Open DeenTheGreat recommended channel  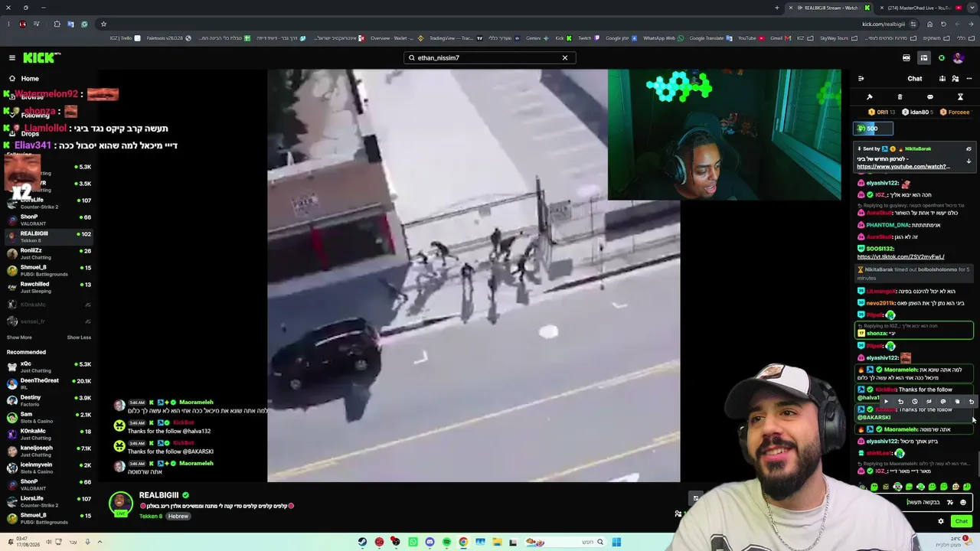click(48, 383)
